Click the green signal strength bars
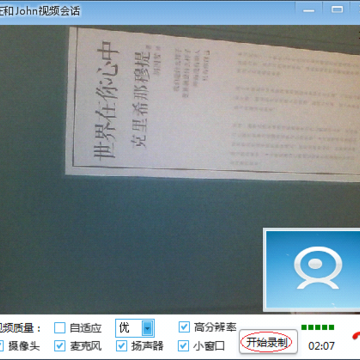 317,327
